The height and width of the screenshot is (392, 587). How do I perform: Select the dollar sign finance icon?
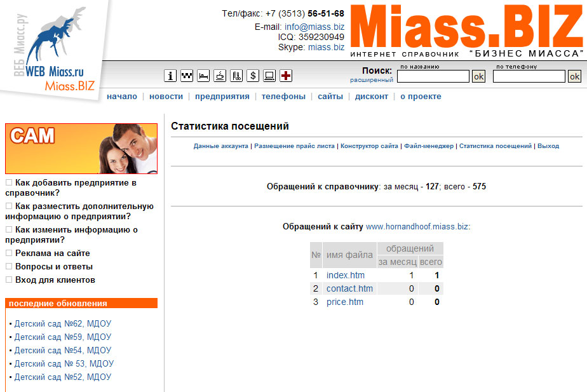(x=253, y=76)
